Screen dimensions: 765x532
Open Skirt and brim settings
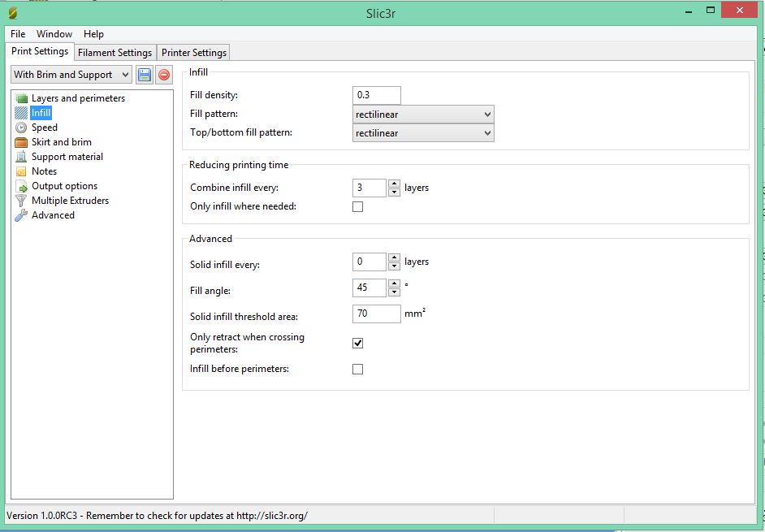tap(61, 142)
